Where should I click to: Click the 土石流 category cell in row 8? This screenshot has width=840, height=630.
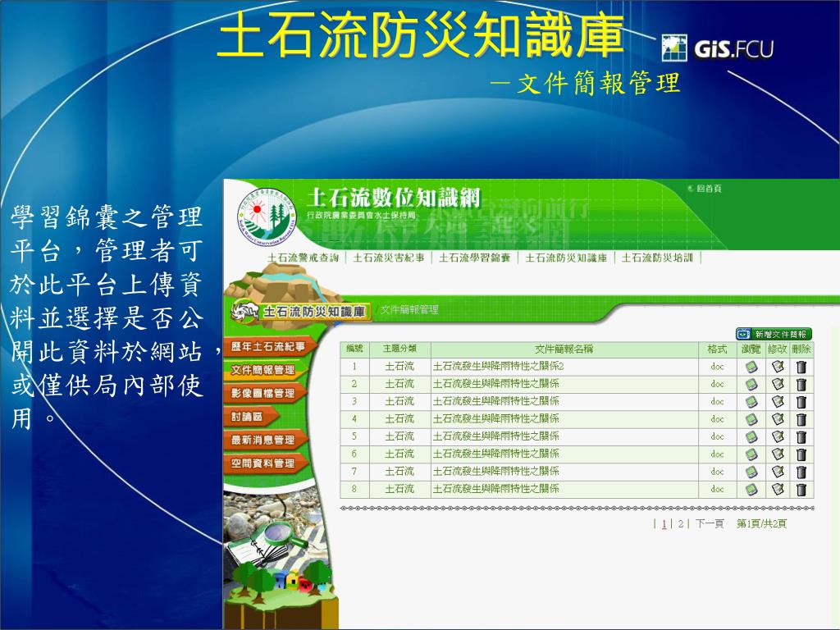399,489
